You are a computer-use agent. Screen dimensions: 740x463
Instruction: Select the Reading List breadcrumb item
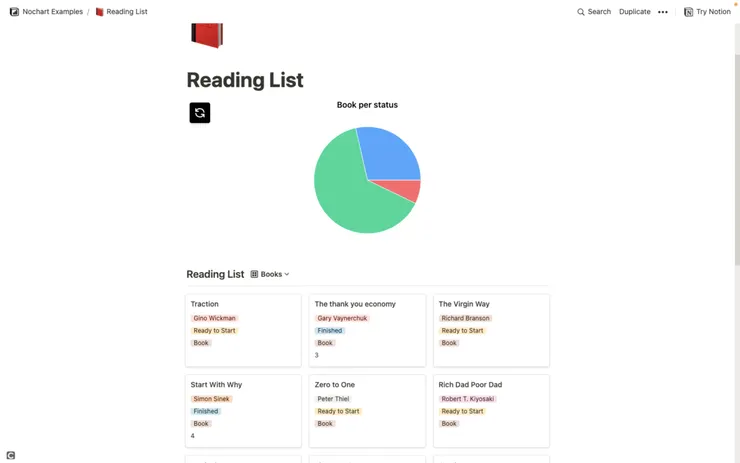(126, 12)
